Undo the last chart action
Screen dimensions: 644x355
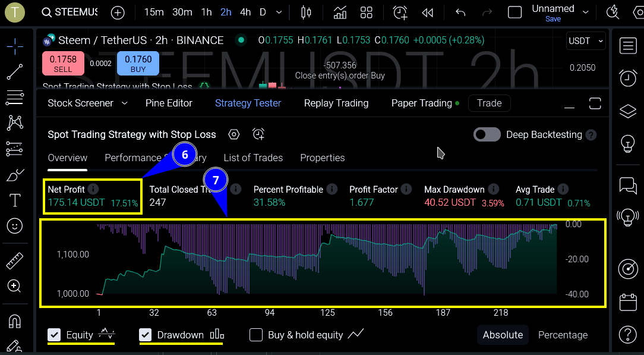pyautogui.click(x=461, y=12)
